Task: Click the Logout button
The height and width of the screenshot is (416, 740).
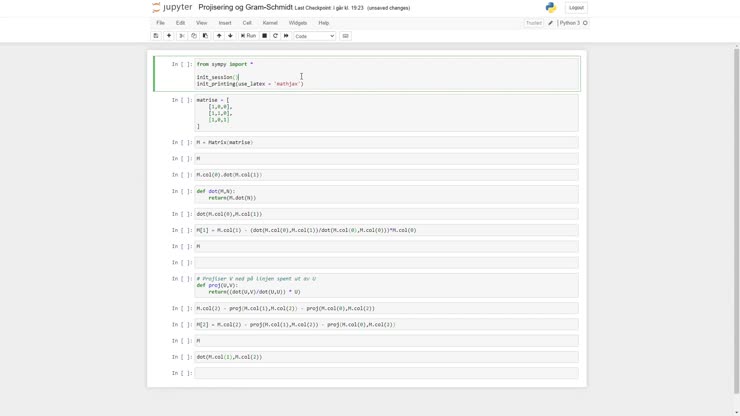Action: point(576,8)
